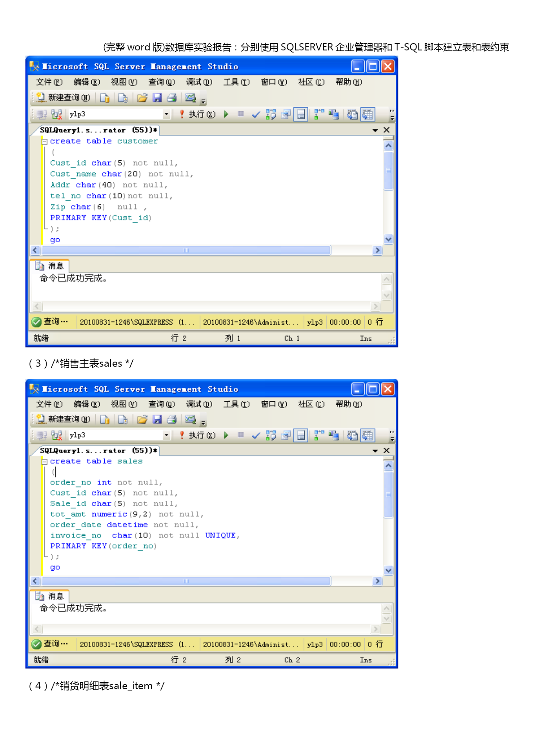Click Connect icon in sales SQL editor toolbar
This screenshot has height=756, width=535.
click(42, 435)
